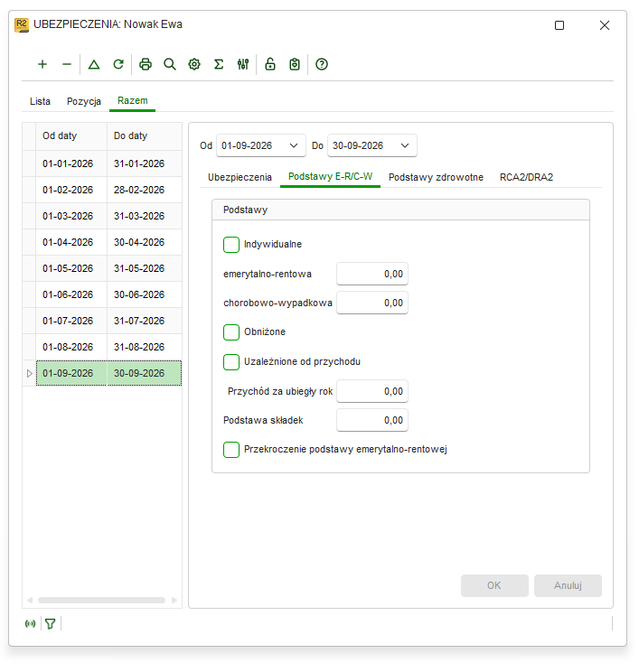Click the refresh icon

tap(118, 64)
